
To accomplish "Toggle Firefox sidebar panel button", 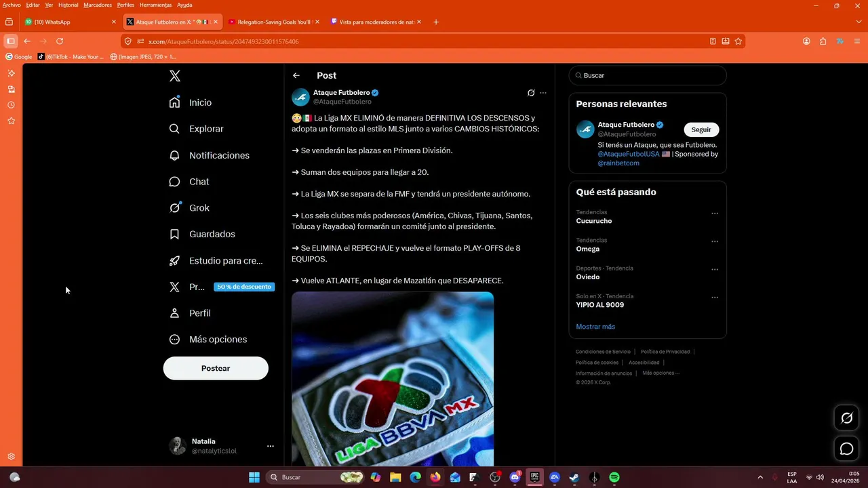I will 11,41.
